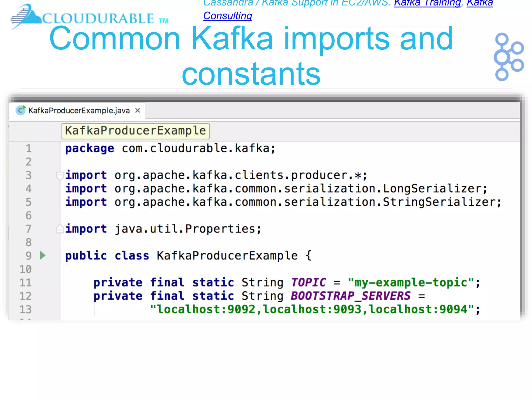Click the TOPIC constant name
This screenshot has width=532, height=399.
(x=308, y=282)
